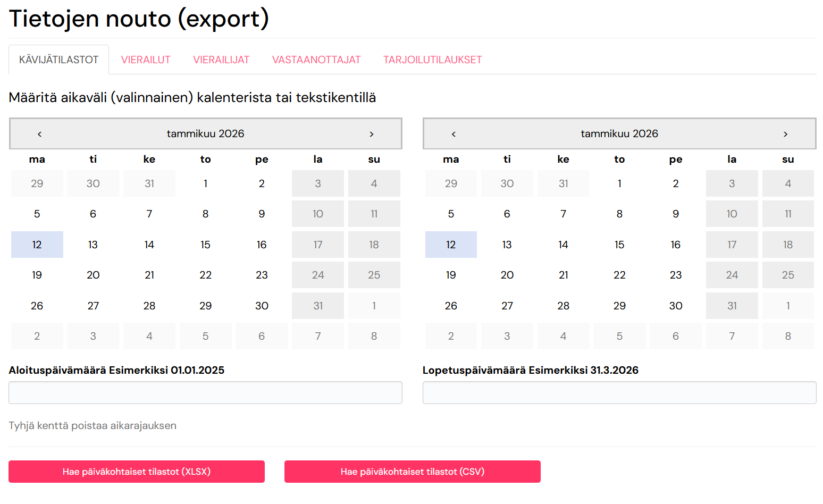Open the Vierailut tab
This screenshot has height=504, width=823.
coord(146,60)
